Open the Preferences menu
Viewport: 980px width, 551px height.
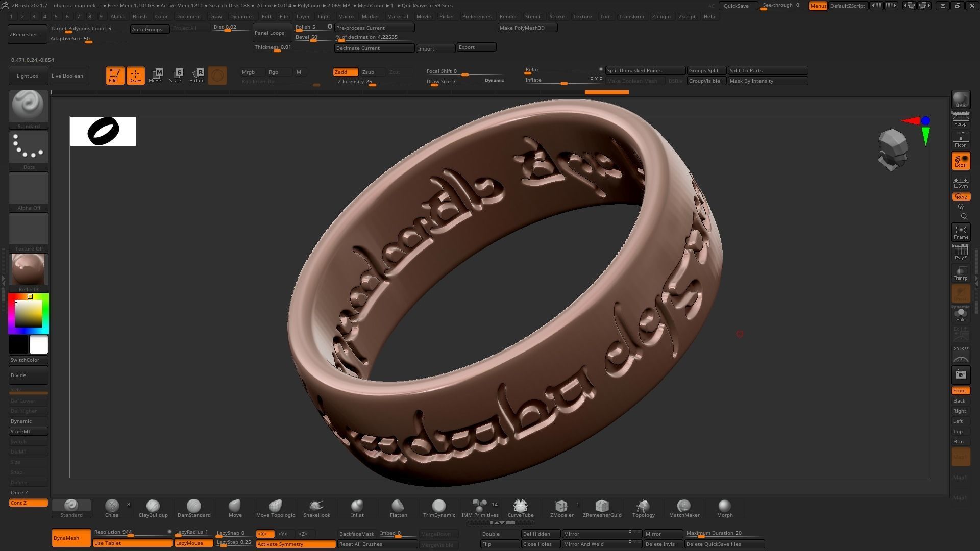[477, 16]
